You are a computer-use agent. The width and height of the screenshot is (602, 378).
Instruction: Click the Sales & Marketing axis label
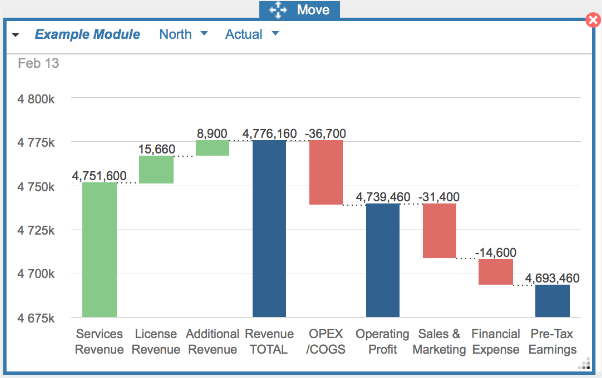coord(439,342)
